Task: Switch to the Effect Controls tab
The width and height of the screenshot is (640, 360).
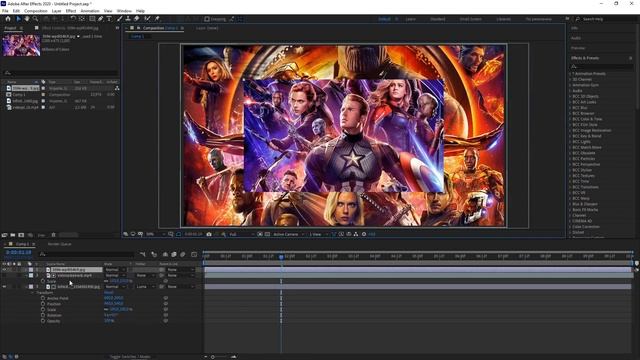Action: [x=70, y=28]
